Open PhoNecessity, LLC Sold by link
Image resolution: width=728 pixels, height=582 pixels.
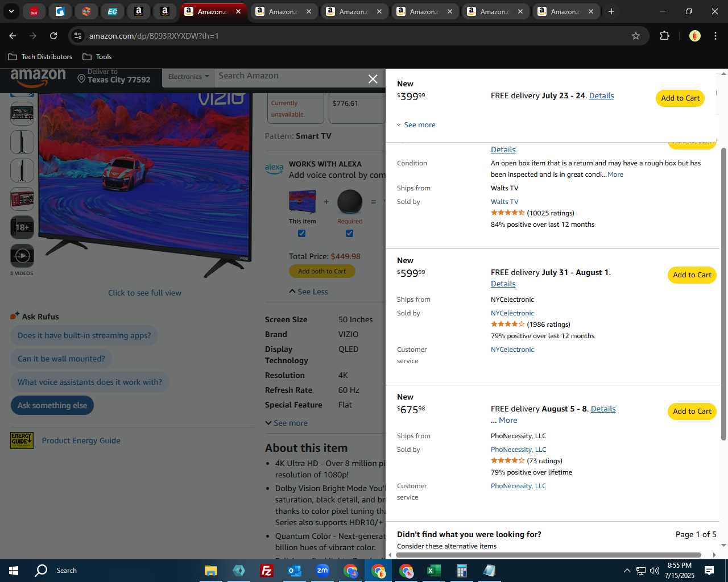click(519, 450)
